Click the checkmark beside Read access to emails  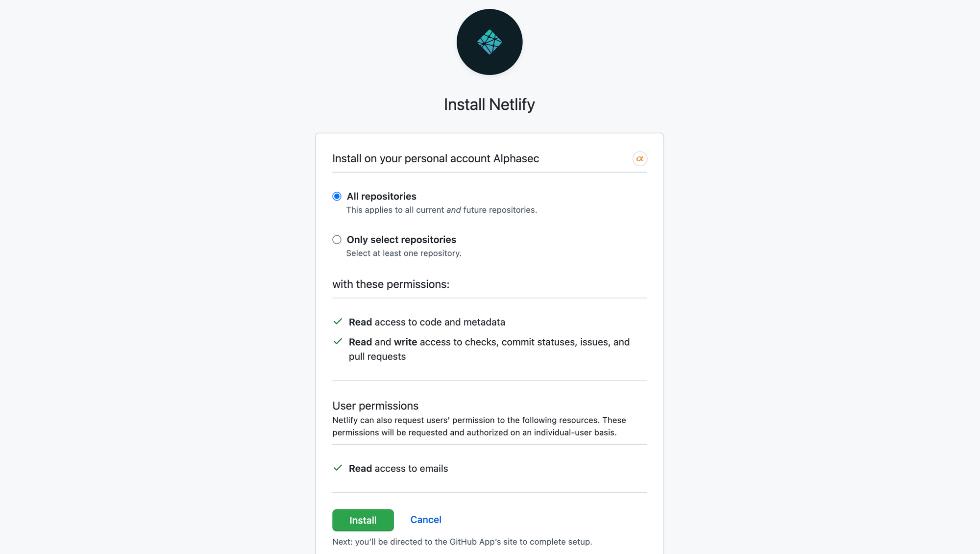(338, 468)
